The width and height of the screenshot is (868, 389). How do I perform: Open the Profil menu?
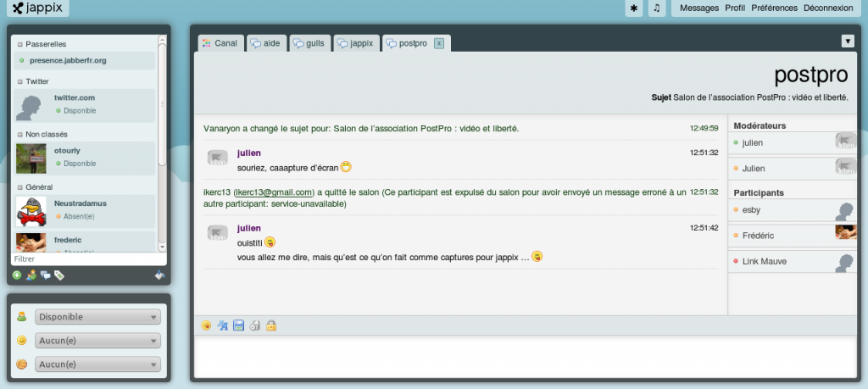point(735,8)
